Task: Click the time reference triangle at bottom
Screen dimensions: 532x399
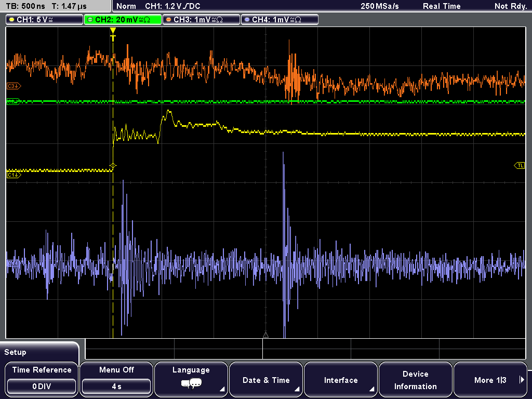Action: click(265, 335)
